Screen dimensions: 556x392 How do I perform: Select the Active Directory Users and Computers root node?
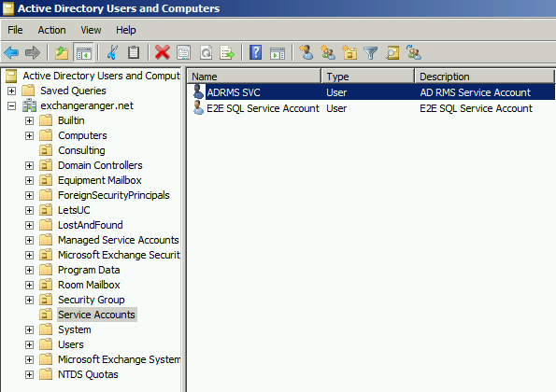pos(102,76)
